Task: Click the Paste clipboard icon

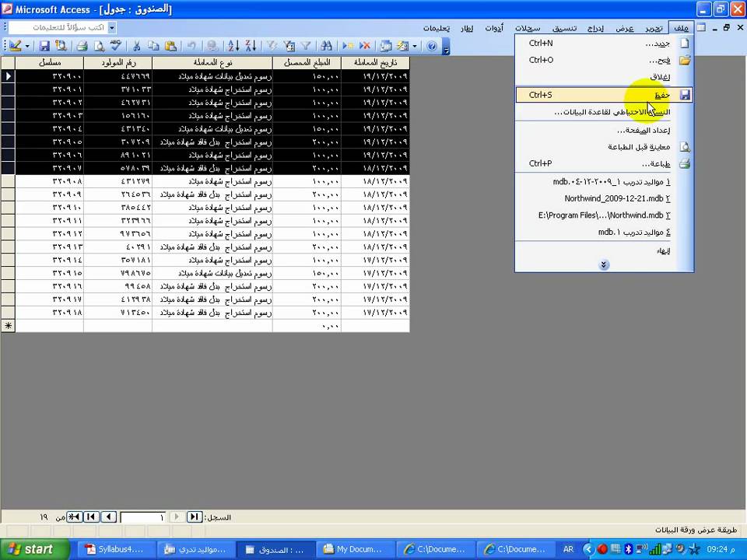Action: click(170, 46)
